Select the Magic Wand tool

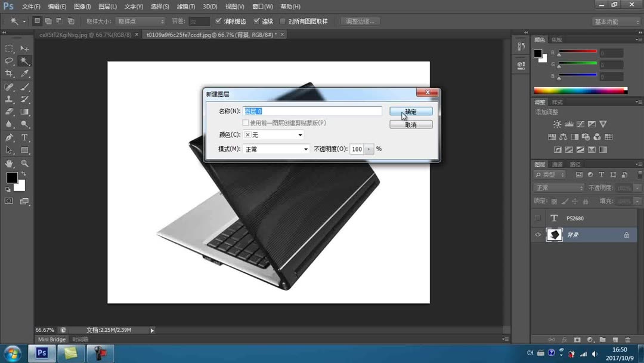point(23,60)
